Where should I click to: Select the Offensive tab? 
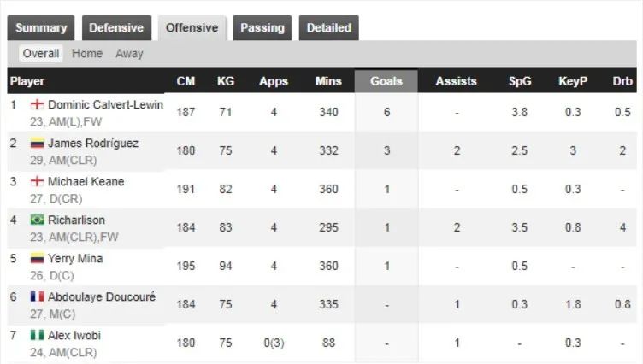click(192, 28)
